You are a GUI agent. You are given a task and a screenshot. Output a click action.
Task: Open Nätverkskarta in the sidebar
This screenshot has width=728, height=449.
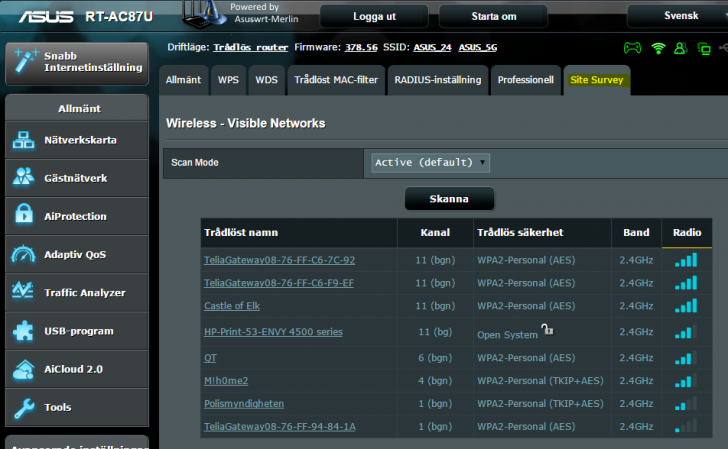pyautogui.click(x=77, y=140)
